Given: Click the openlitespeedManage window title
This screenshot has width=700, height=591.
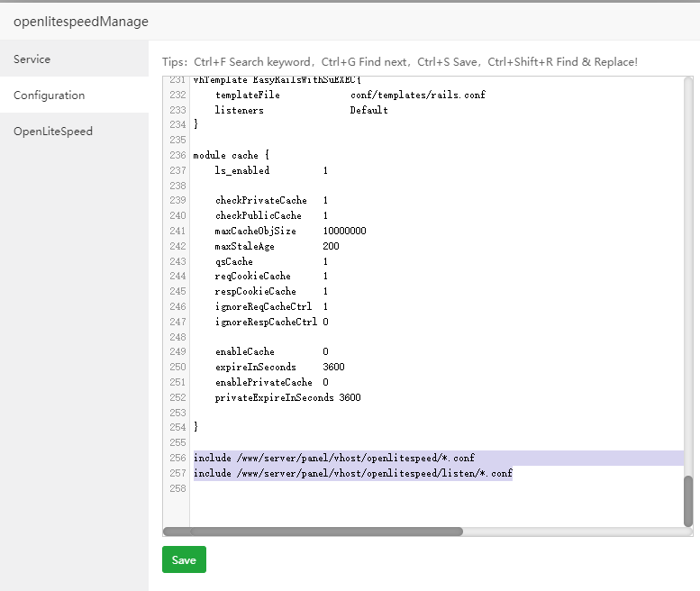Looking at the screenshot, I should pos(81,22).
